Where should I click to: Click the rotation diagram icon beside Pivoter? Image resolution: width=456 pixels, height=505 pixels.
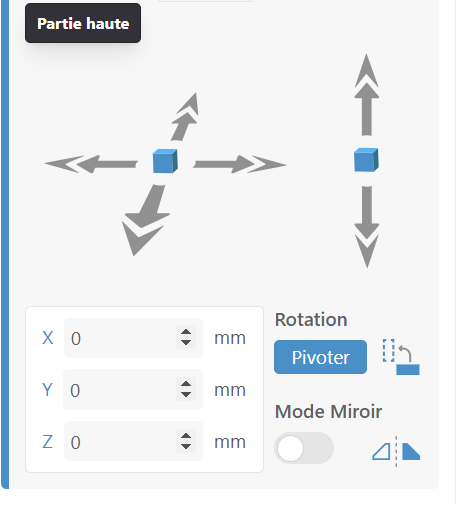click(401, 357)
